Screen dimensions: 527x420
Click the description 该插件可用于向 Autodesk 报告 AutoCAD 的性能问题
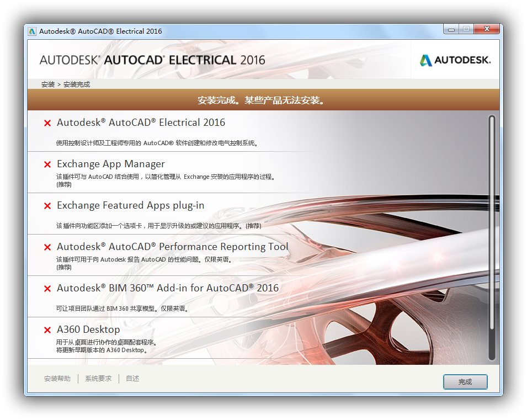144,263
